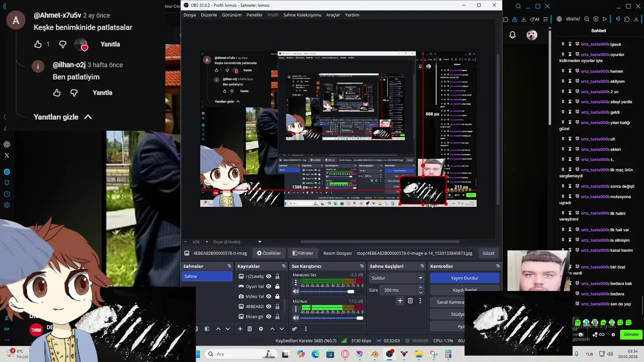Increase Süre duration with up arrow
The image size is (644, 362).
(x=421, y=288)
